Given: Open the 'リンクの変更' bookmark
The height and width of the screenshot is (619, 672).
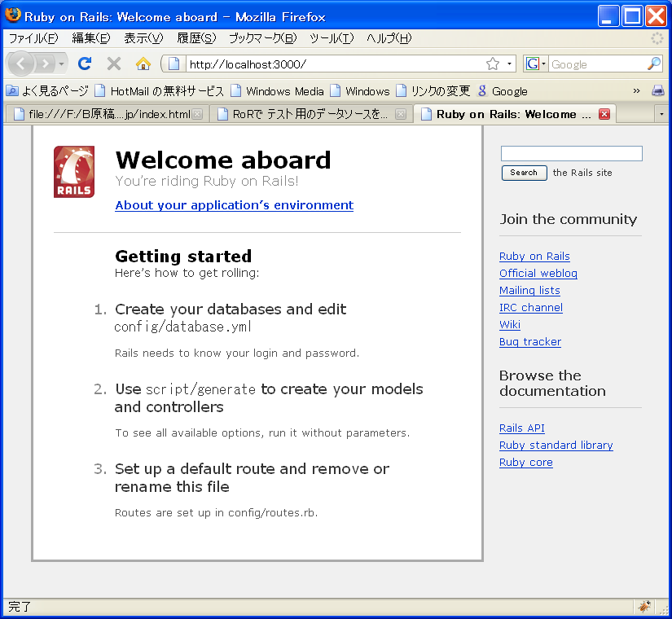Looking at the screenshot, I should tap(433, 91).
